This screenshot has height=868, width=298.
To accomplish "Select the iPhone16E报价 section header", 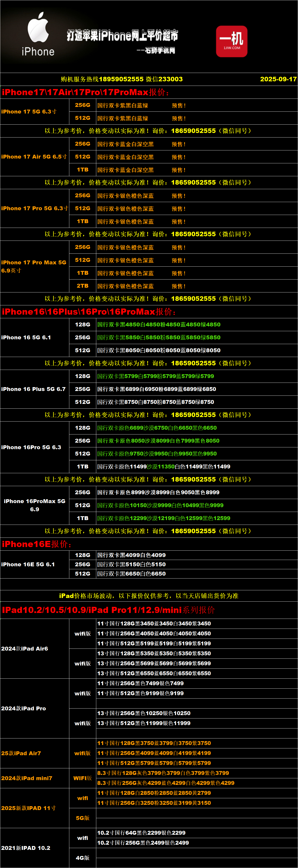I will tap(36, 544).
